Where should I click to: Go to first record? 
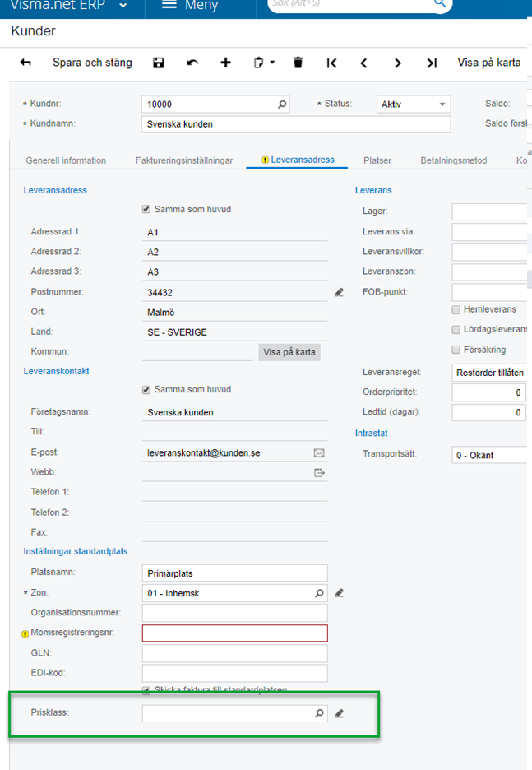point(331,63)
